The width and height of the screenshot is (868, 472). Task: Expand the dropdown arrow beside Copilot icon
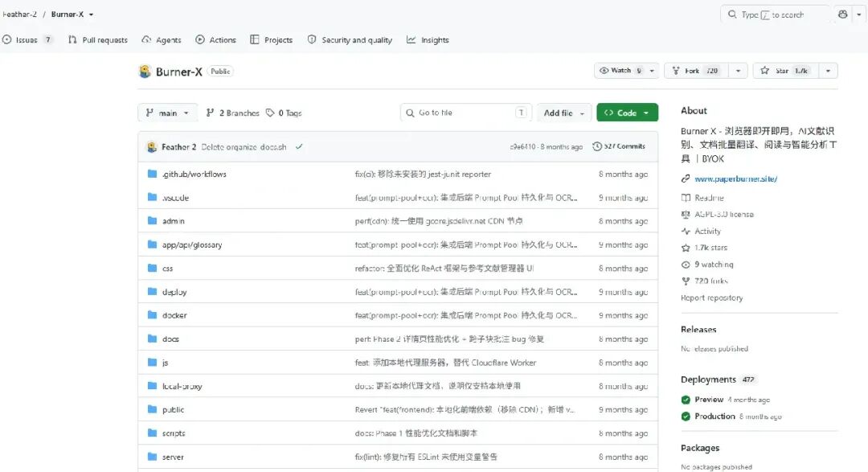pos(859,14)
